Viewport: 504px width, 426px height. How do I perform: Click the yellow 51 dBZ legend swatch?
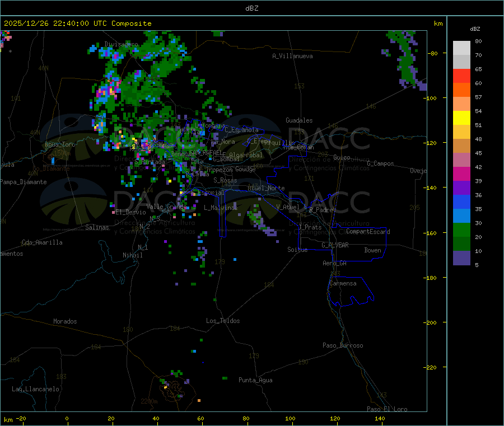(x=461, y=118)
